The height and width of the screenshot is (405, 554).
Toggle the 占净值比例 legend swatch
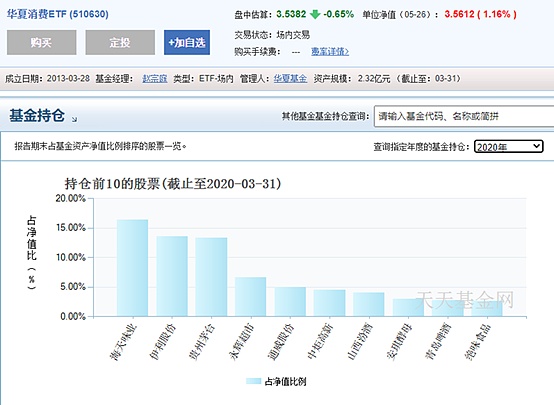click(x=253, y=381)
